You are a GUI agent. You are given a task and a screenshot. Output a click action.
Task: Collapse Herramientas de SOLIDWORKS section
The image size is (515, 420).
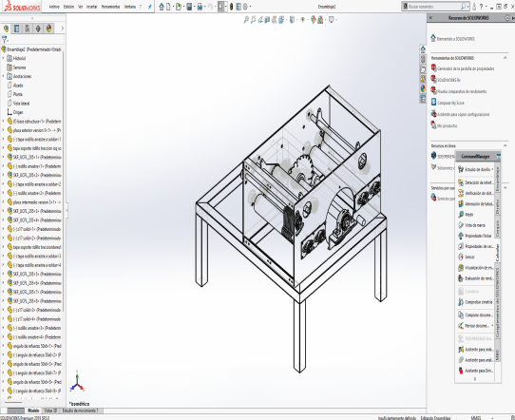point(505,58)
